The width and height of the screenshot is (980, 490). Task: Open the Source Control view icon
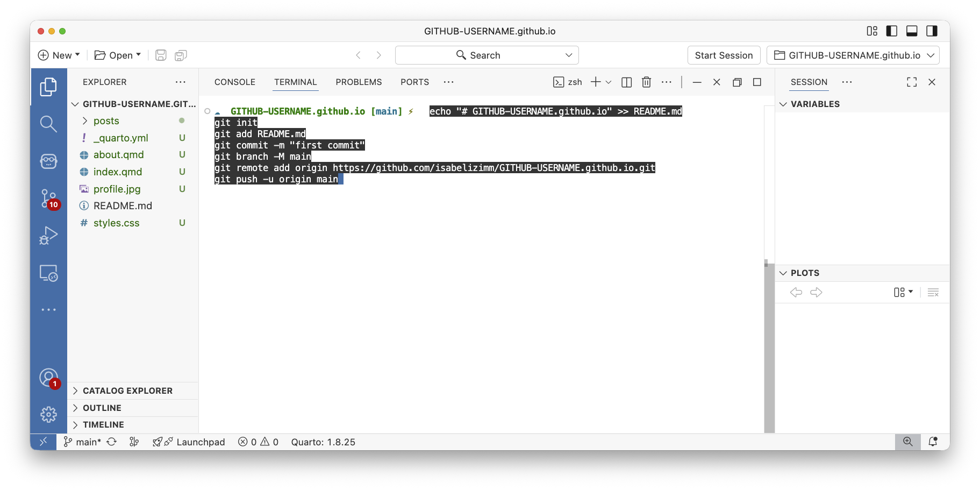point(48,198)
